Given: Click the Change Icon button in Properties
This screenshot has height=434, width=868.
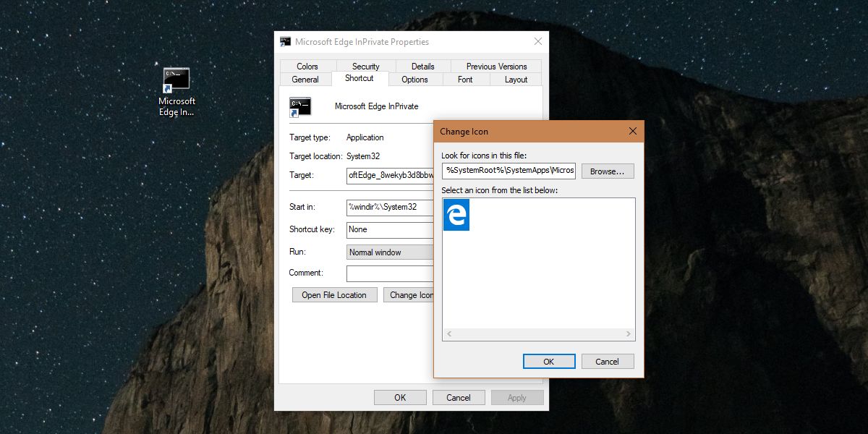Looking at the screenshot, I should click(x=409, y=294).
